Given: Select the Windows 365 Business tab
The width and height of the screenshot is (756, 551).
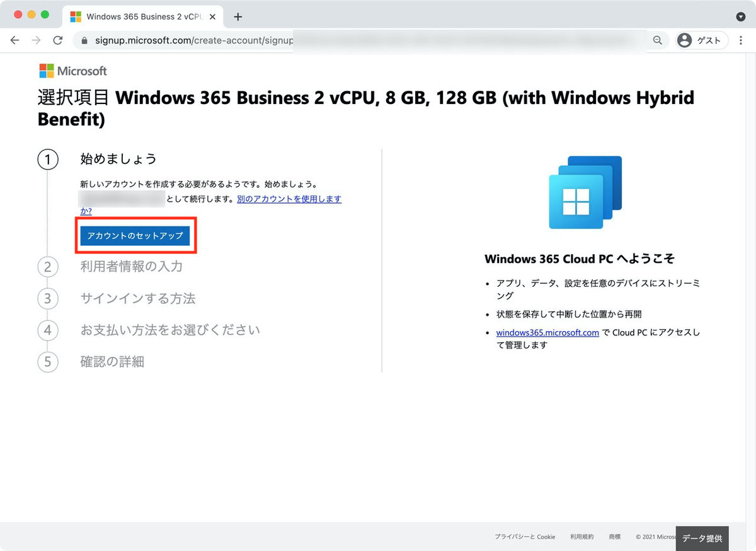Looking at the screenshot, I should [x=143, y=17].
